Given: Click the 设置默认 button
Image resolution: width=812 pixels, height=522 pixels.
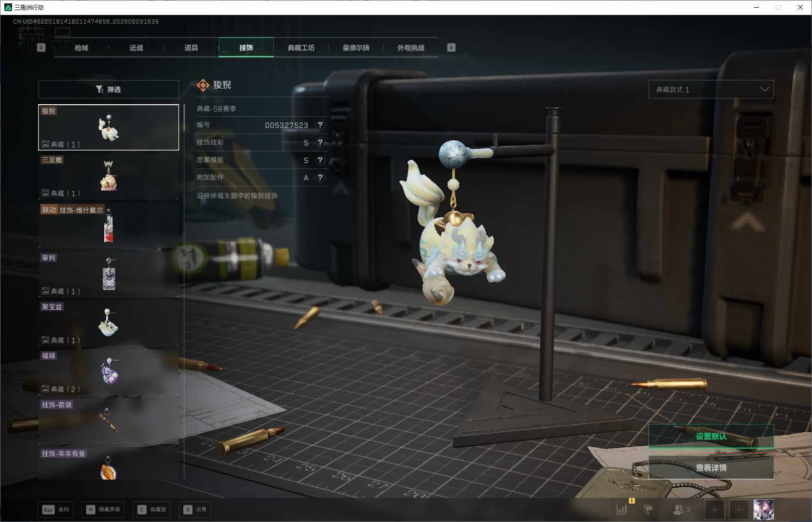Looking at the screenshot, I should click(711, 436).
